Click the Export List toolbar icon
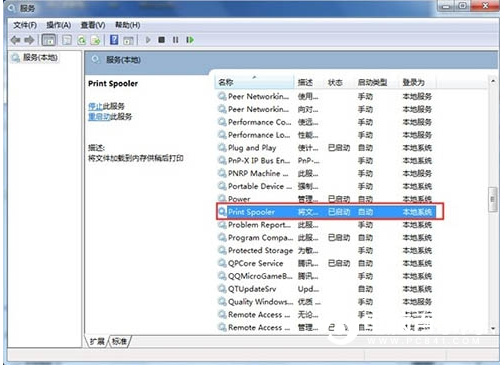500x366 pixels. [95, 40]
